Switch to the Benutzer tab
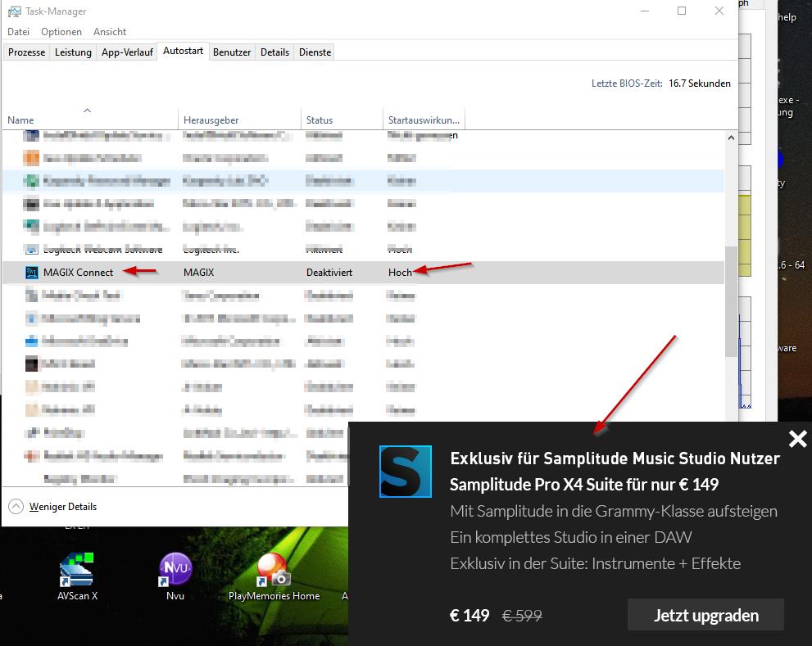The image size is (812, 646). point(232,52)
